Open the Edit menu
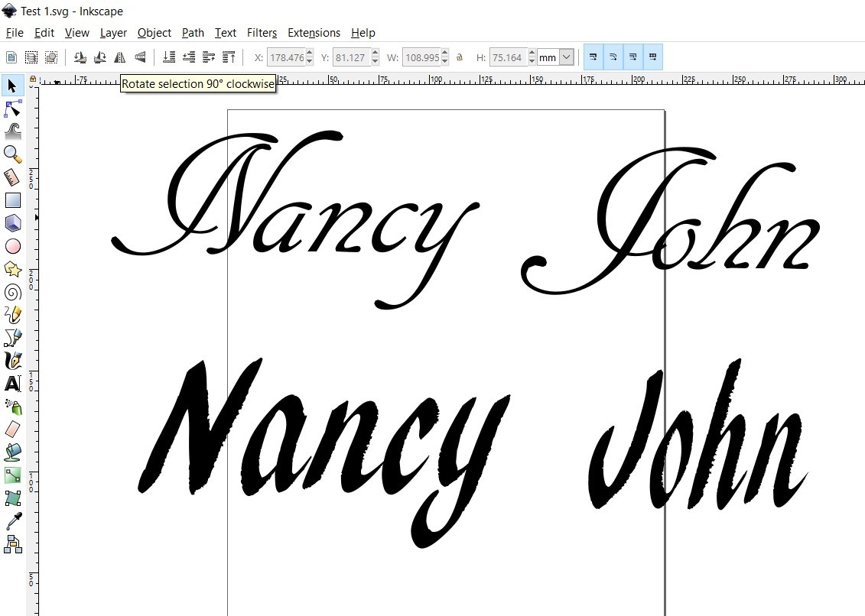The image size is (865, 616). coord(44,33)
